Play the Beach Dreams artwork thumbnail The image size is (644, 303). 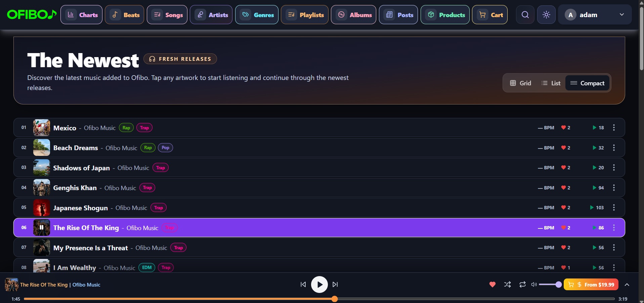(42, 147)
